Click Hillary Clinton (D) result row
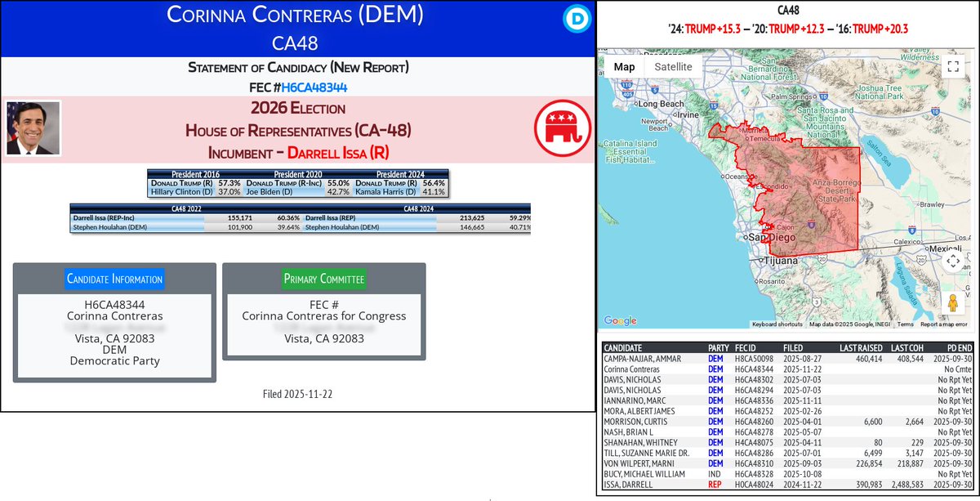This screenshot has width=980, height=501. tap(196, 192)
